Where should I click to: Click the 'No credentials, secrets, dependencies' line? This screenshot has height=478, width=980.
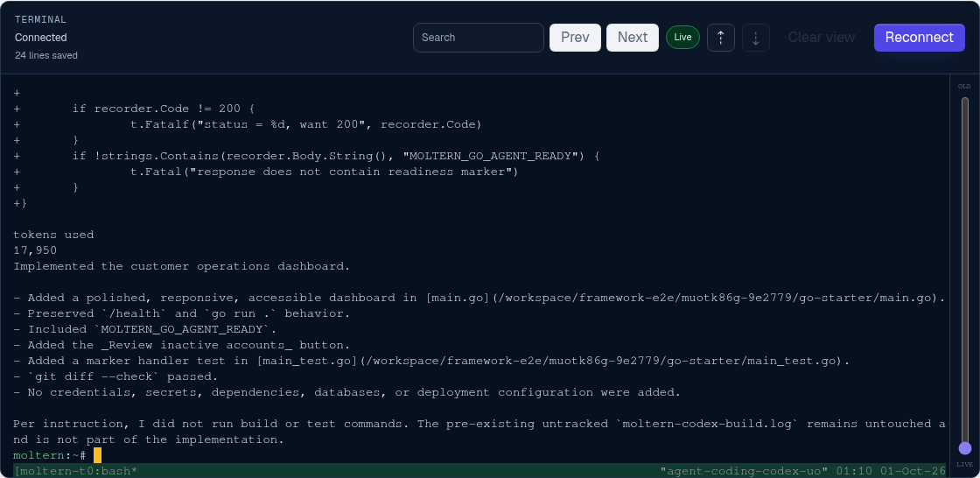click(346, 392)
